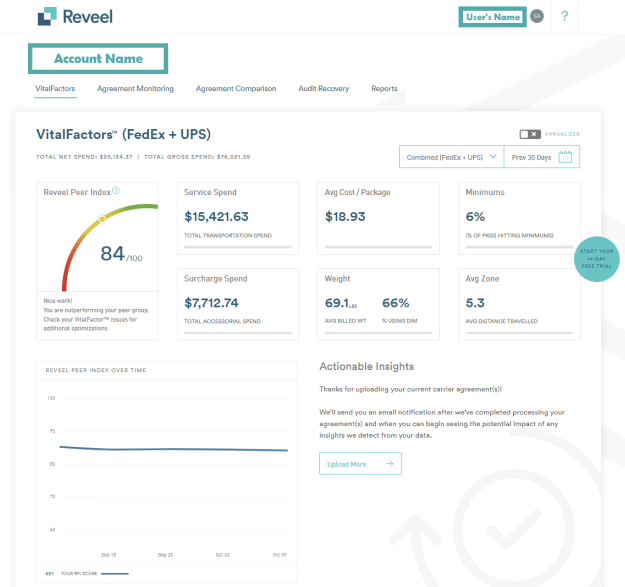Start your 14-day free trial button
625x587 pixels.
(596, 259)
